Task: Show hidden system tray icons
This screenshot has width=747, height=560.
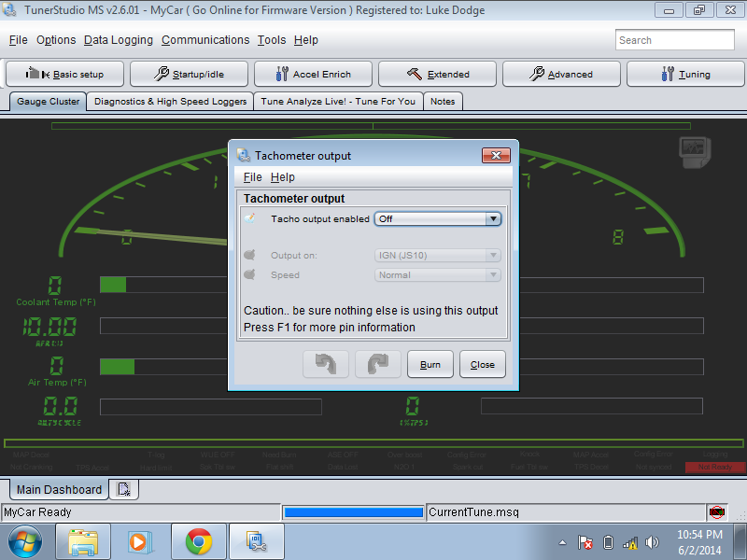Action: tap(563, 542)
